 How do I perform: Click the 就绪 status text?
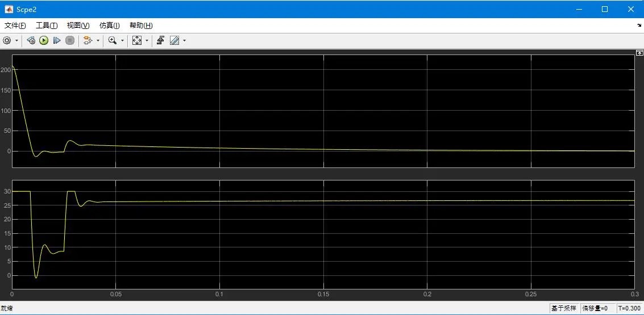[6, 308]
